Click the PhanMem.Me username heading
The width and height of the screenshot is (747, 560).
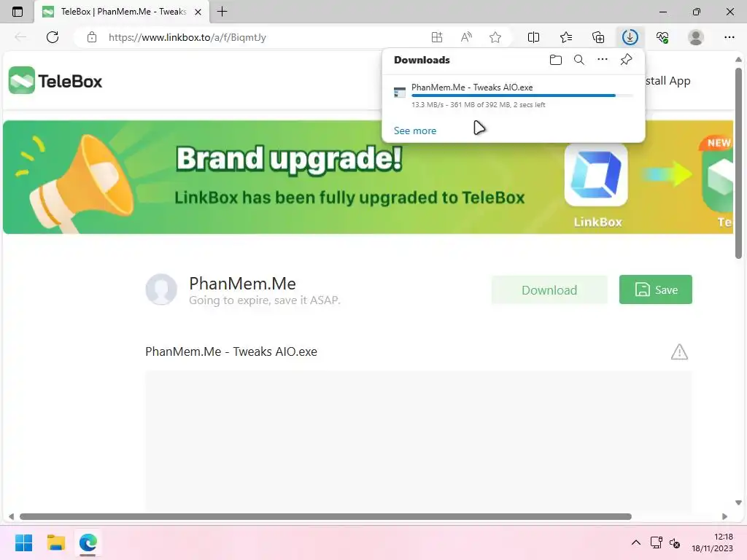click(242, 284)
